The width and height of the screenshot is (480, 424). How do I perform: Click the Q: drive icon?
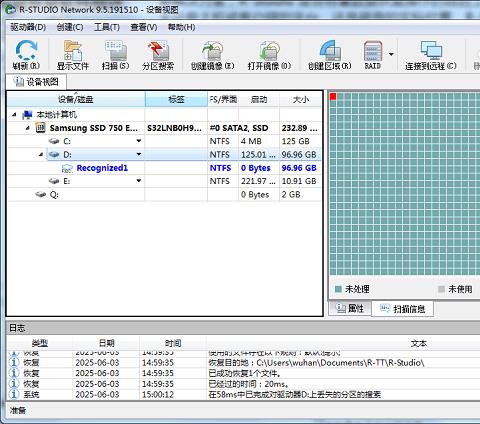[41, 194]
